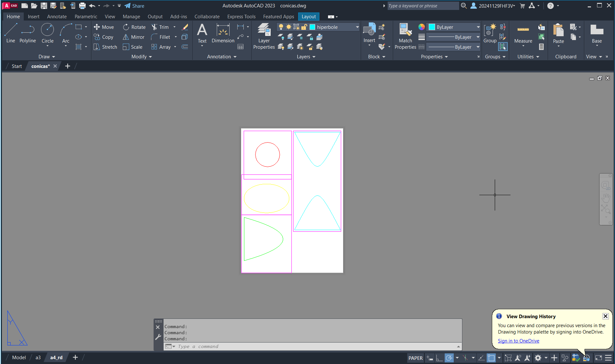The image size is (615, 364).
Task: Click the Share button
Action: point(134,6)
